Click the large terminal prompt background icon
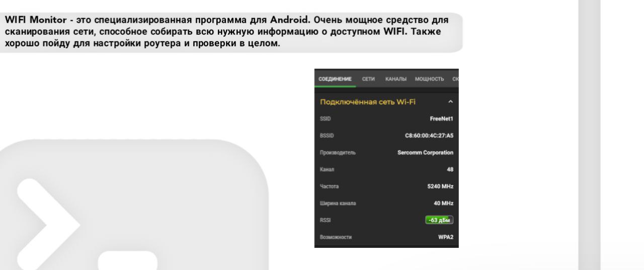The image size is (644, 270). click(x=134, y=204)
